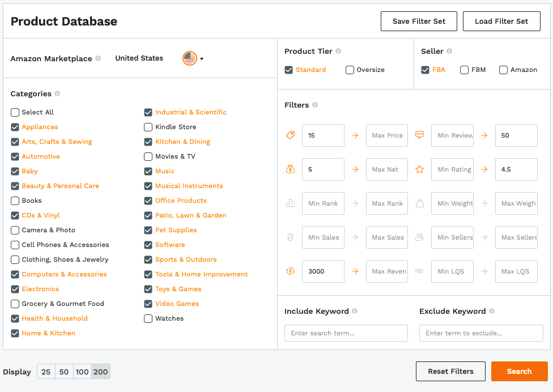Set display to 25 results
Screen dimensions: 553x392
46,372
